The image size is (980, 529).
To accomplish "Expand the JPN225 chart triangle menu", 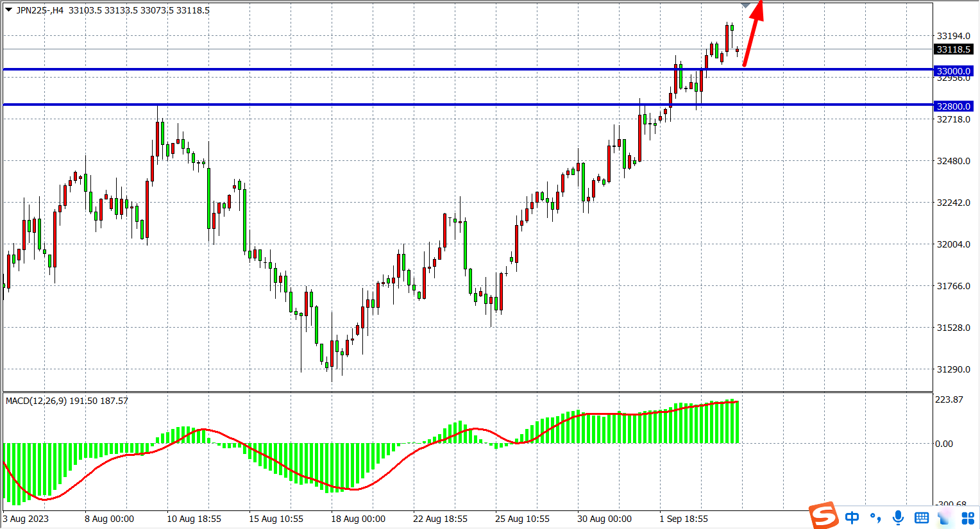I will pos(8,10).
